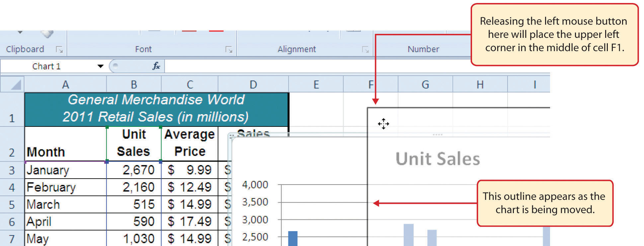
Task: Select column G header
Action: click(425, 85)
